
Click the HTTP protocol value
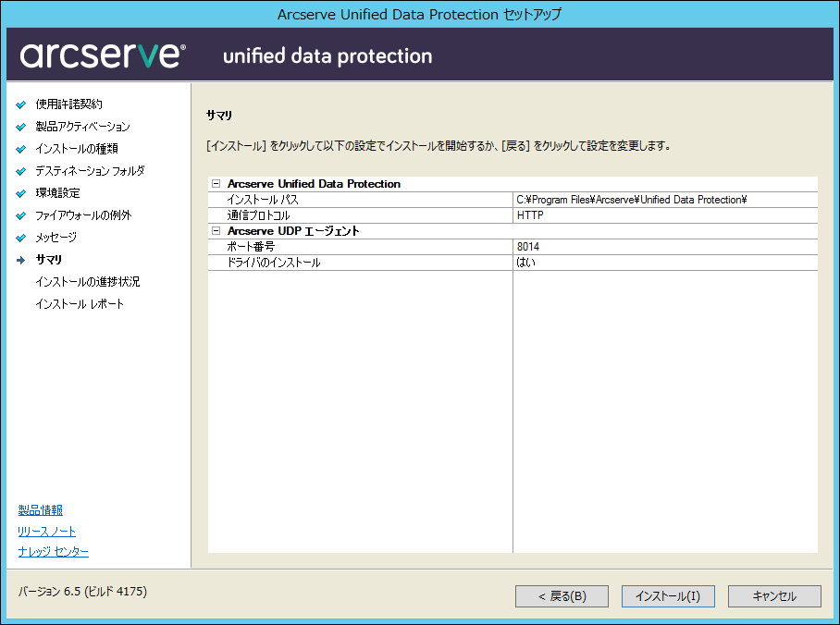pyautogui.click(x=530, y=215)
